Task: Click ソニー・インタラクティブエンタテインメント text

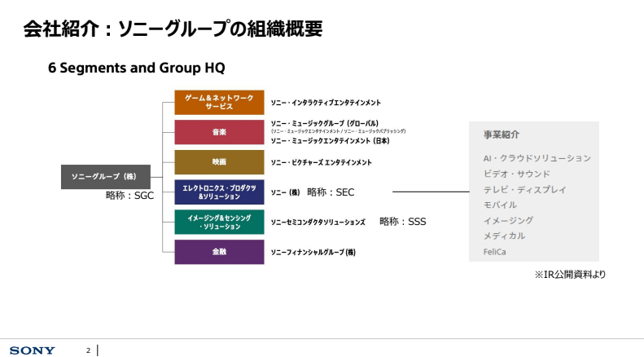Action: [326, 103]
